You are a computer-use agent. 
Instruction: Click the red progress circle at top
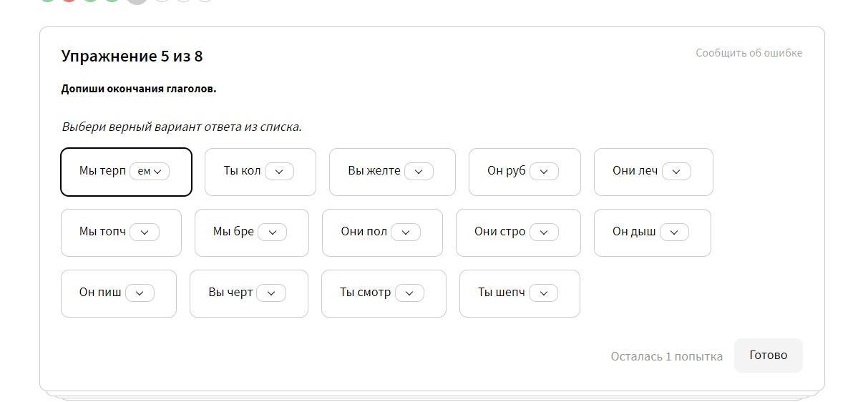[69, 1]
